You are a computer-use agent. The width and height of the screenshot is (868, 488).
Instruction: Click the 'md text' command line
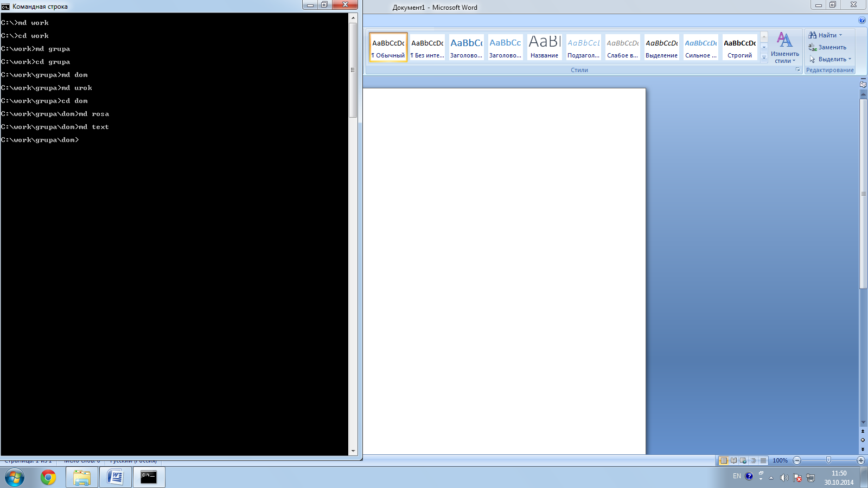[x=55, y=127]
